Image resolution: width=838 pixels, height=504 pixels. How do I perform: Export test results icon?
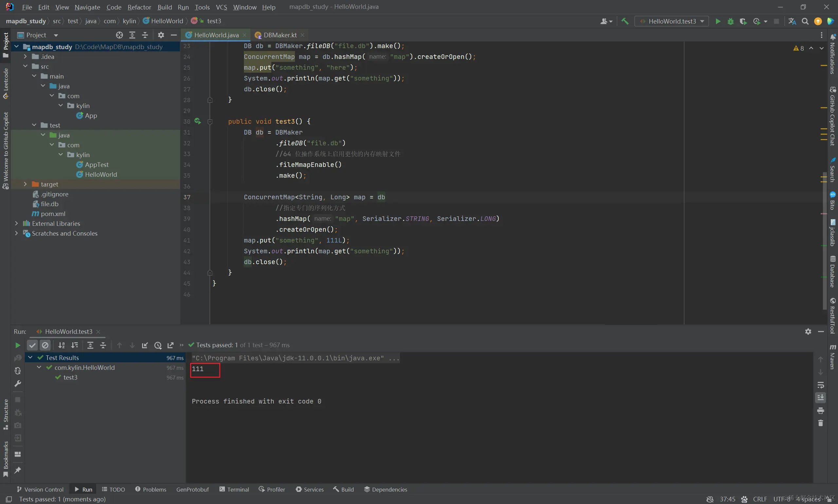(171, 345)
